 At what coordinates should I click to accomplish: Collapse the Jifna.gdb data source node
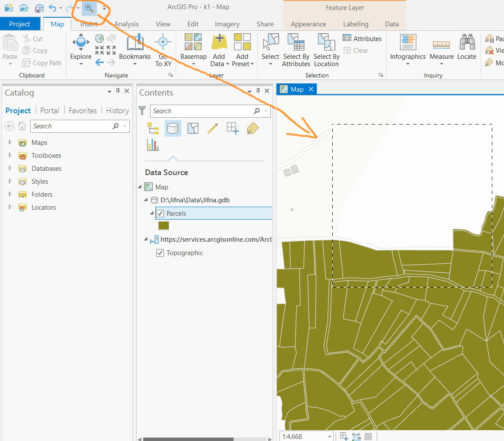point(146,200)
